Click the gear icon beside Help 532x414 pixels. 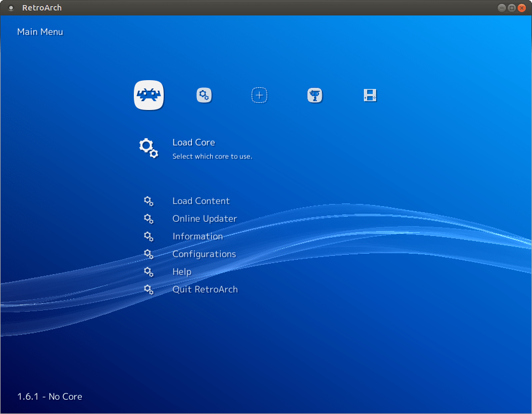[x=148, y=271]
